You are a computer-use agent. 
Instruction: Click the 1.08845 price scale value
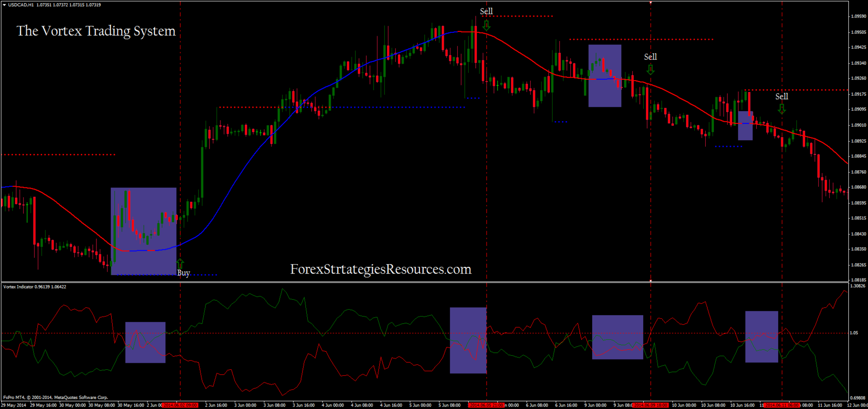858,156
